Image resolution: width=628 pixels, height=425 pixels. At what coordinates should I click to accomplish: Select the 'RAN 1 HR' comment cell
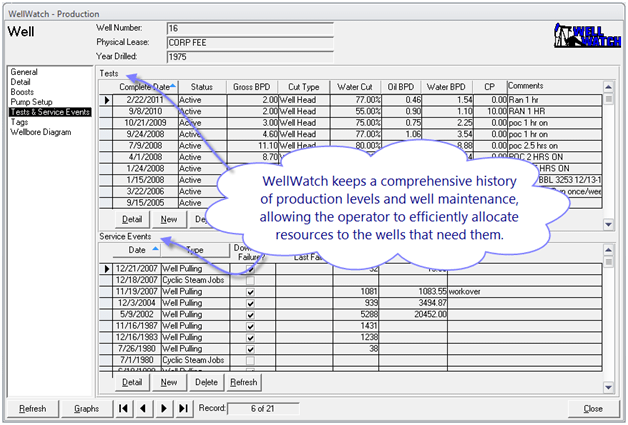(x=555, y=111)
